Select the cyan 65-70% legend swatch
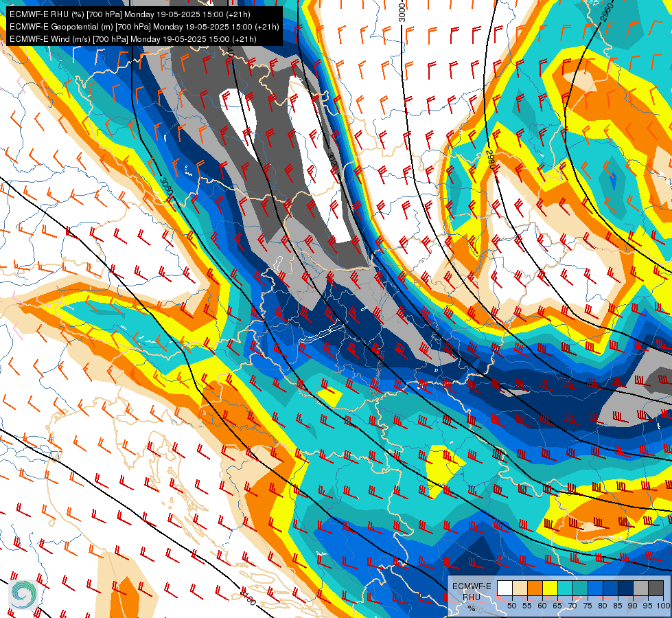 pyautogui.click(x=566, y=588)
